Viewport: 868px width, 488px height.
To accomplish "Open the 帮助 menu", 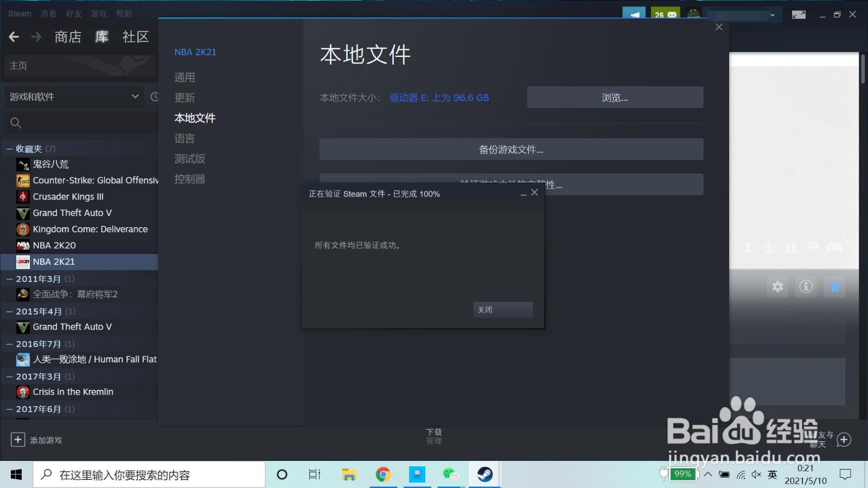I will click(x=124, y=14).
